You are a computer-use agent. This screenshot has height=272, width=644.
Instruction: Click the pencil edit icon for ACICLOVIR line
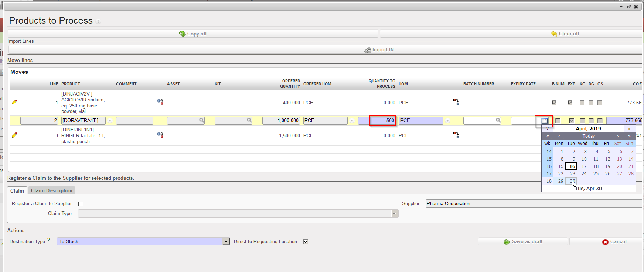pyautogui.click(x=14, y=102)
